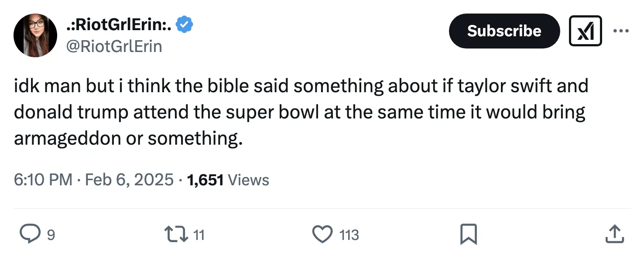The image size is (644, 257).
Task: Click the like count 113
Action: (x=349, y=235)
